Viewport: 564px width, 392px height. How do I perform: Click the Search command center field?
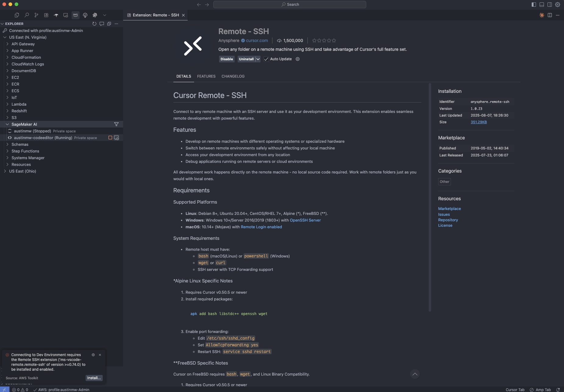(x=290, y=5)
